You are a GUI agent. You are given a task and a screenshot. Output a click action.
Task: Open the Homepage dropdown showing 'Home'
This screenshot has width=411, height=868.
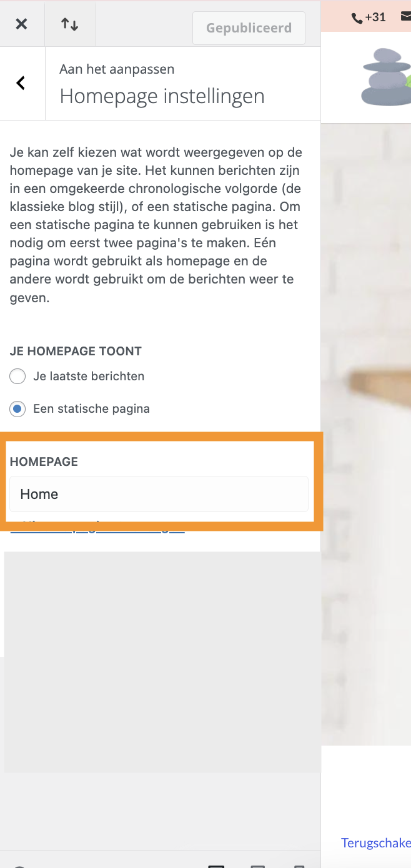(x=159, y=494)
